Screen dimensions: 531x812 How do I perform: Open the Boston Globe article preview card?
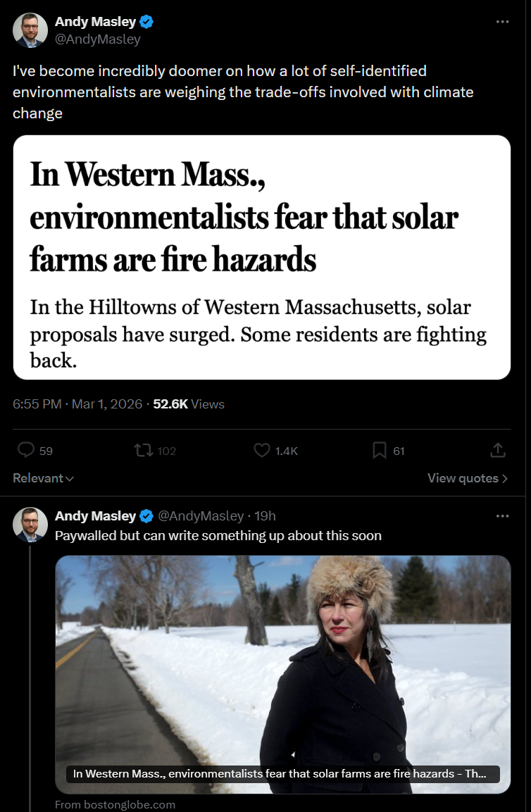pyautogui.click(x=282, y=674)
